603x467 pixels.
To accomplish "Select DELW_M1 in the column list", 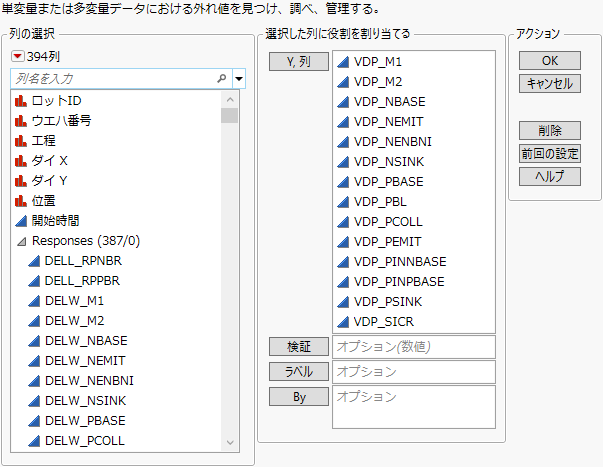I will point(74,301).
